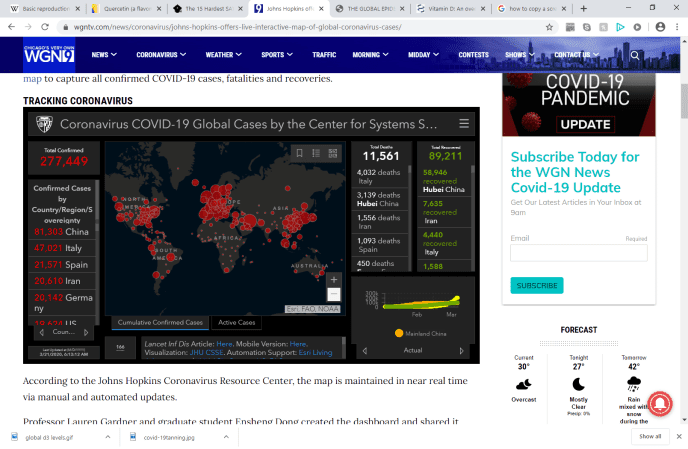Click right arrow beside Actual chart
The image size is (688, 449).
pos(461,351)
